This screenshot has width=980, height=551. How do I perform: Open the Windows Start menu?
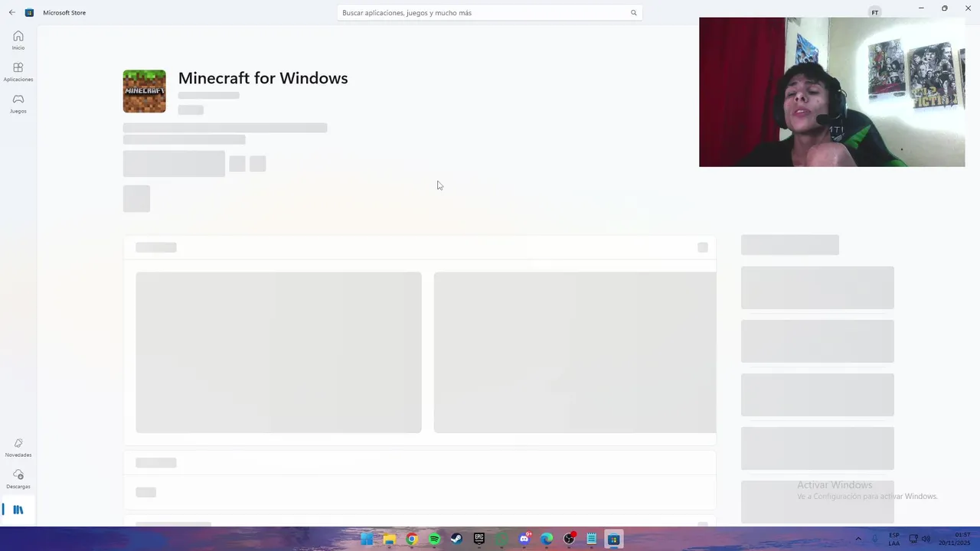367,540
